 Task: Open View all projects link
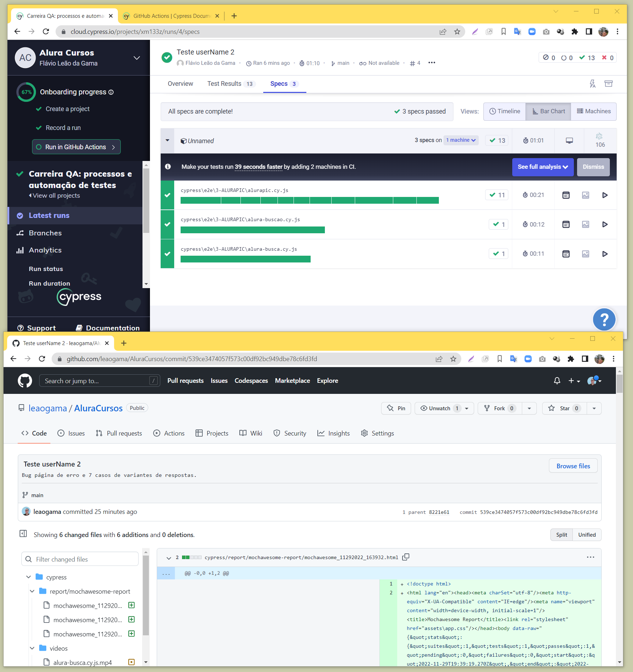[55, 196]
